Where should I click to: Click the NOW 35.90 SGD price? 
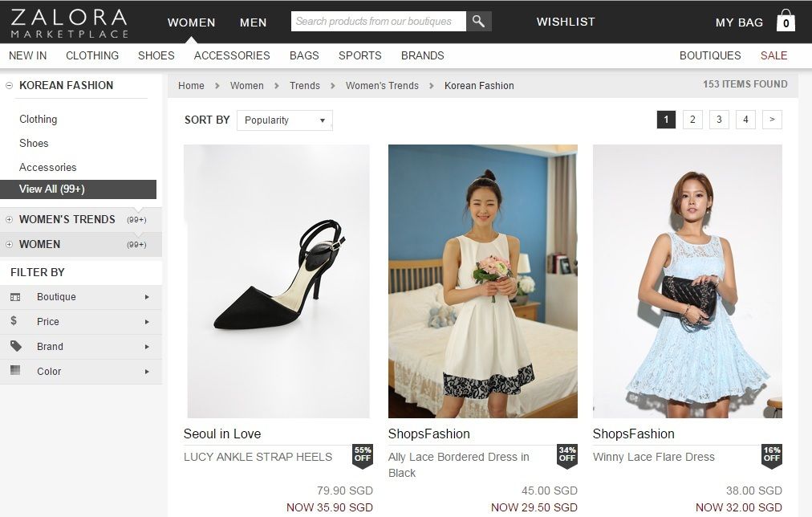pos(329,507)
